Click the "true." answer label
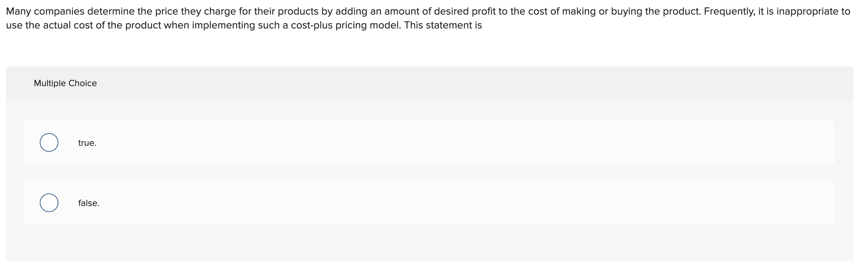This screenshot has height=269, width=868. click(x=87, y=142)
